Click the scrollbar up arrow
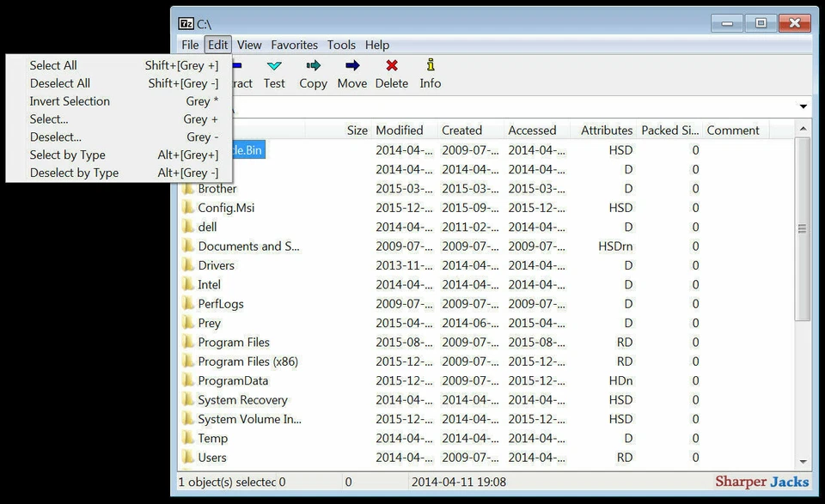The width and height of the screenshot is (825, 504). (803, 127)
